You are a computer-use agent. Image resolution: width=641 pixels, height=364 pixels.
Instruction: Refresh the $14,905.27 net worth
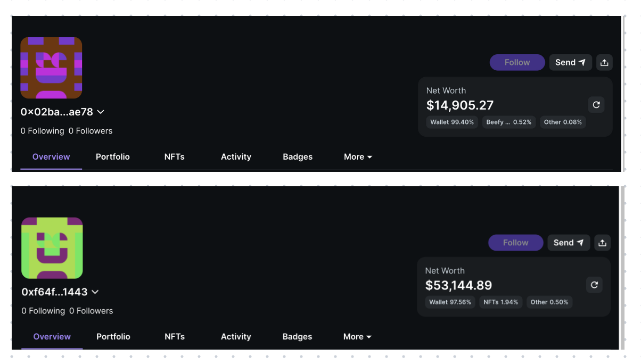tap(596, 105)
